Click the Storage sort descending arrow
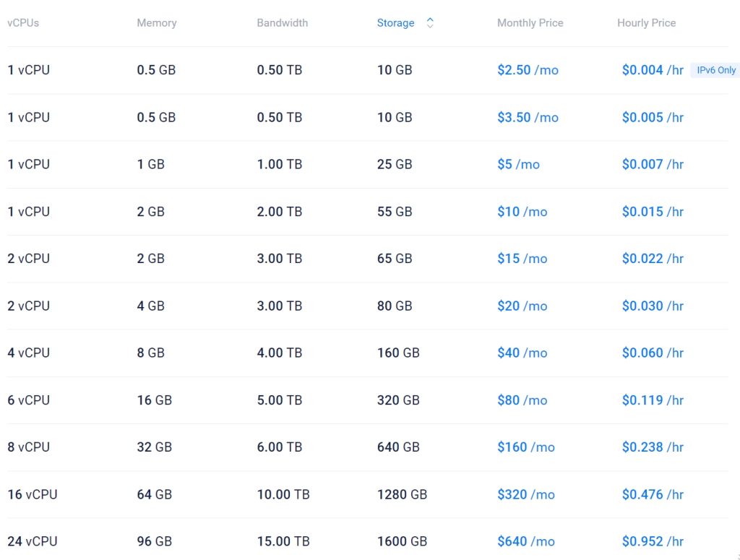 tap(430, 26)
